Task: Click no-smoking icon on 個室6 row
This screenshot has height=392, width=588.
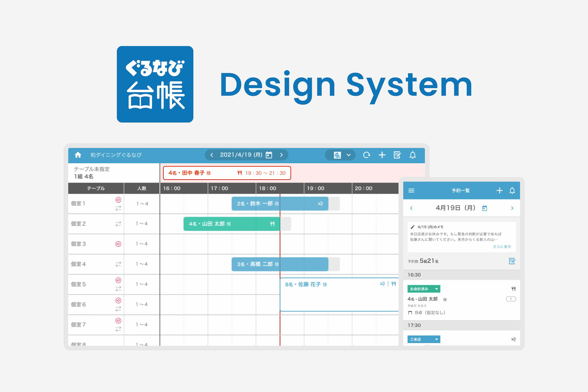Action: [x=118, y=300]
